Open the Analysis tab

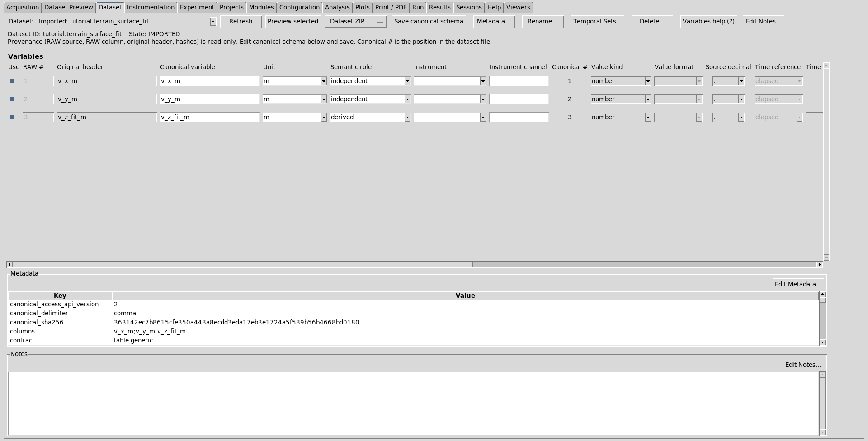[x=337, y=7]
